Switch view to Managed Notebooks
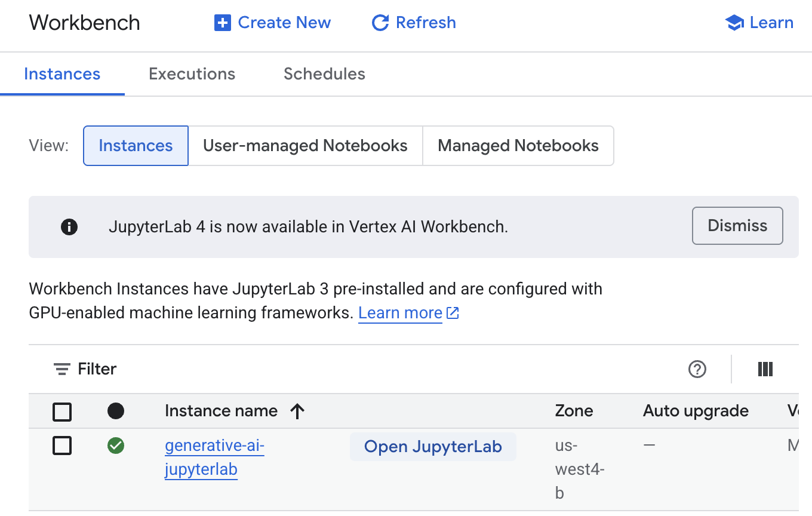The height and width of the screenshot is (516, 812). tap(518, 146)
